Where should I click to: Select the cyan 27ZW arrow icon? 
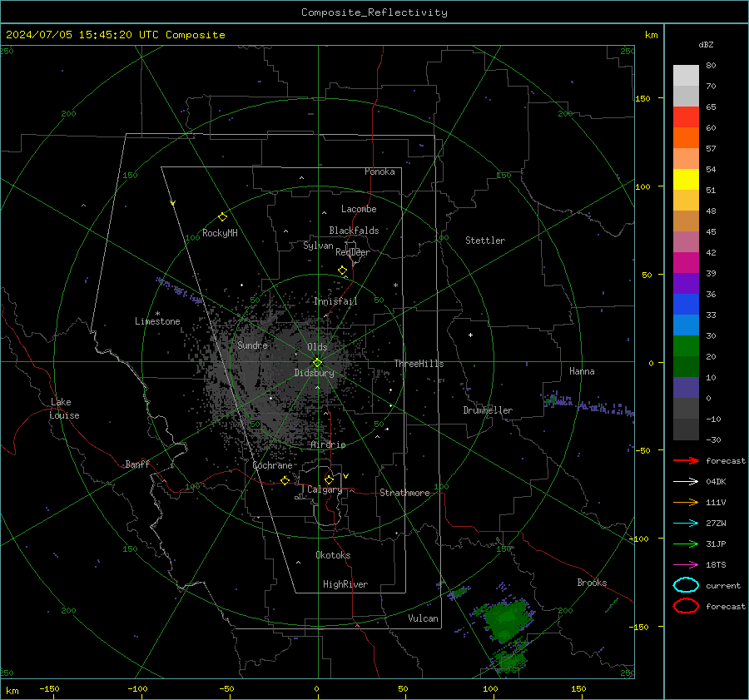click(686, 524)
